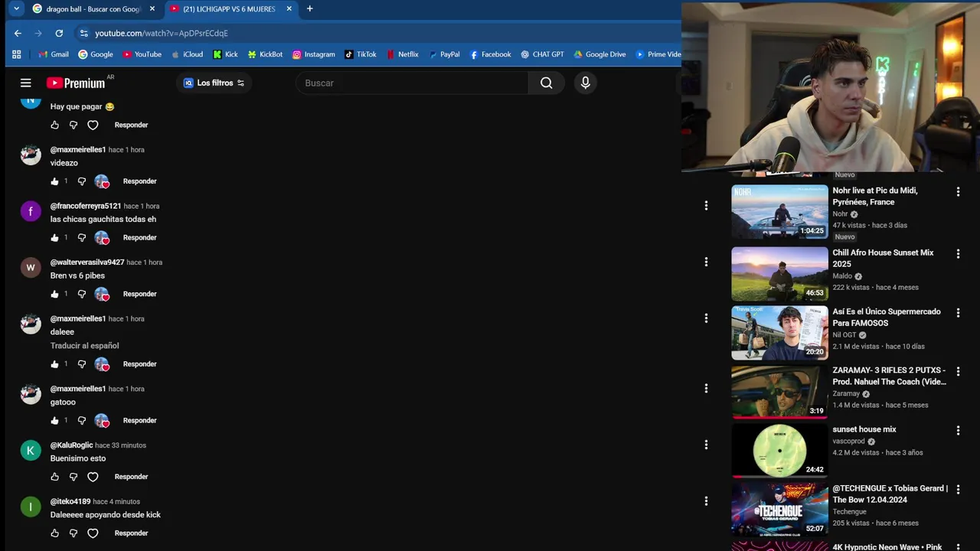The height and width of the screenshot is (551, 980).
Task: Open the TikTok bookmark
Action: (x=361, y=54)
